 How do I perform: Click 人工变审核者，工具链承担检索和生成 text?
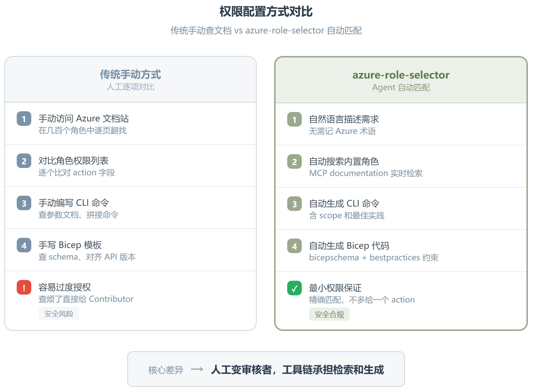(x=297, y=370)
